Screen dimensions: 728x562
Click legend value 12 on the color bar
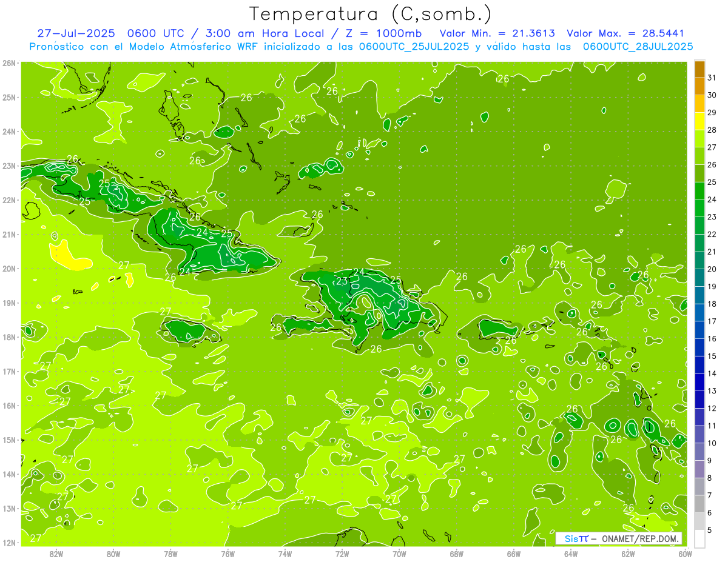[x=712, y=409]
